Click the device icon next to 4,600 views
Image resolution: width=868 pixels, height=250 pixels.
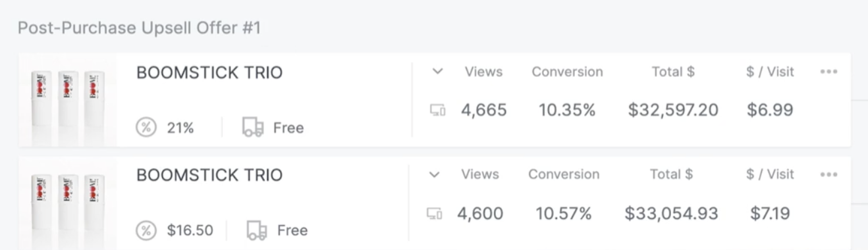pos(435,213)
